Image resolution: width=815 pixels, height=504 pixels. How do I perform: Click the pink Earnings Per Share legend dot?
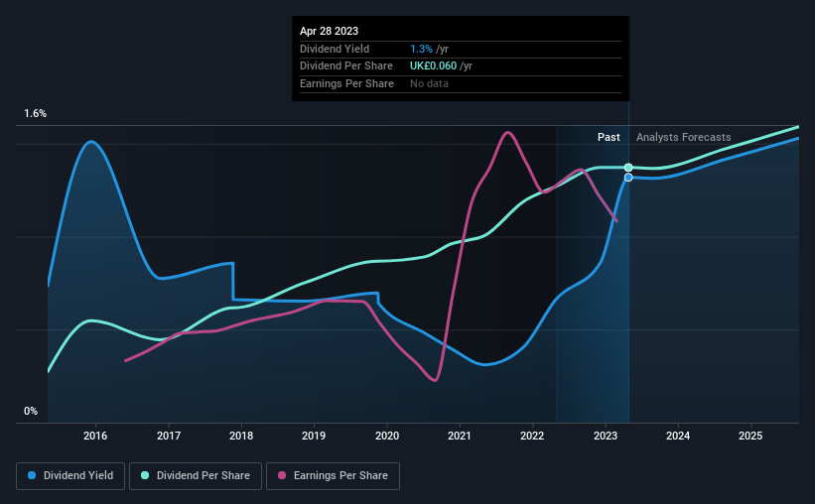pos(282,475)
